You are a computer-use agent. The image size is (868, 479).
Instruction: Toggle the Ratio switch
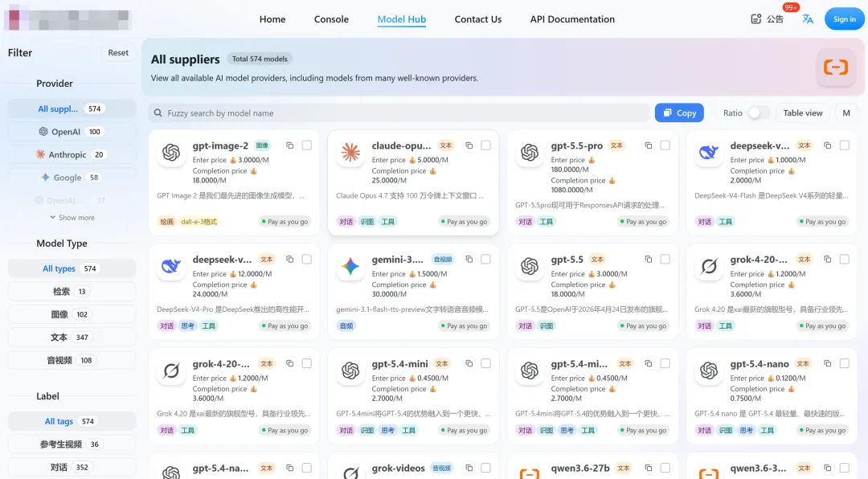[759, 113]
